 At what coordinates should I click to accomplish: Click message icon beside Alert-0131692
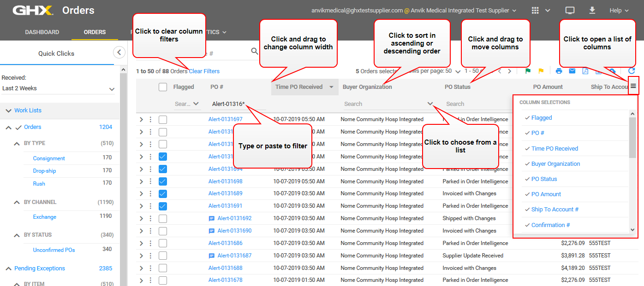[x=212, y=218]
